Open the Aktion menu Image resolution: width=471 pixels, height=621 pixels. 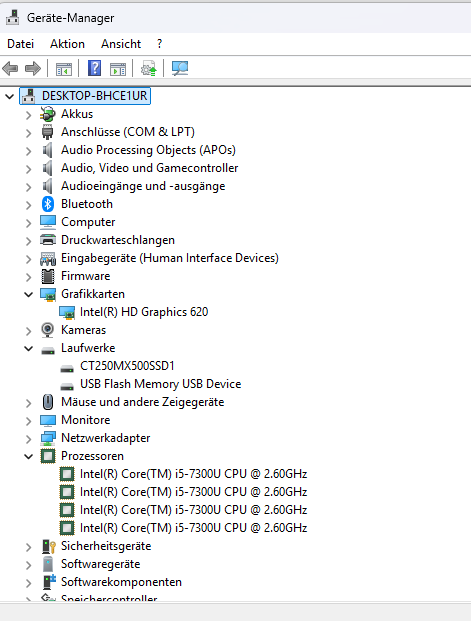tap(67, 44)
